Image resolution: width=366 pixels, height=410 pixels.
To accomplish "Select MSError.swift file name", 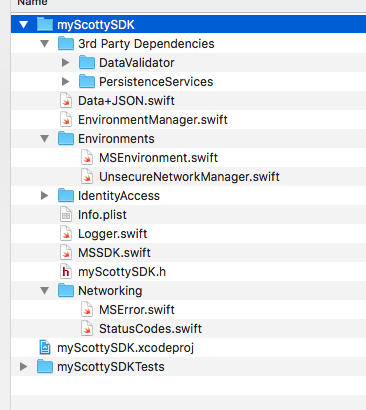I will 137,310.
